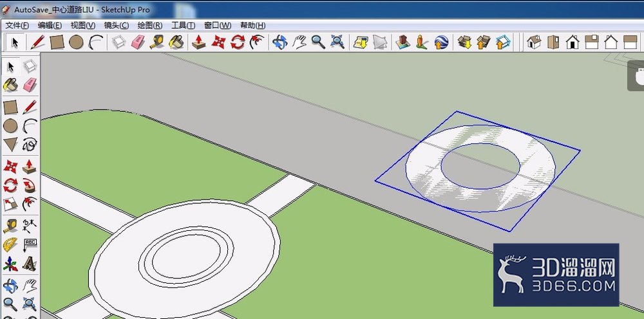Choose Line pencil in left tool palette
644x319 pixels.
[30, 107]
